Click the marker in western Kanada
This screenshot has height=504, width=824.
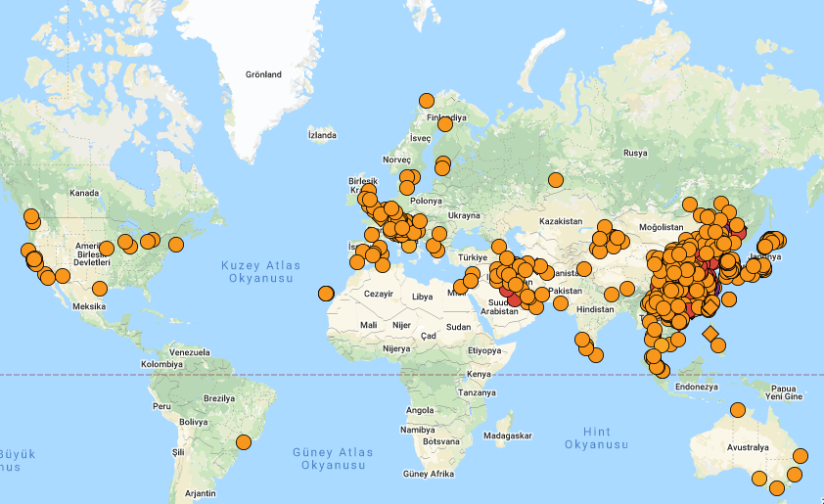click(31, 216)
